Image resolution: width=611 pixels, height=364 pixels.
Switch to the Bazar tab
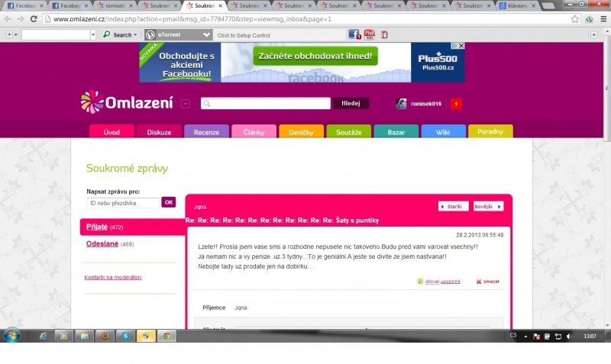396,132
